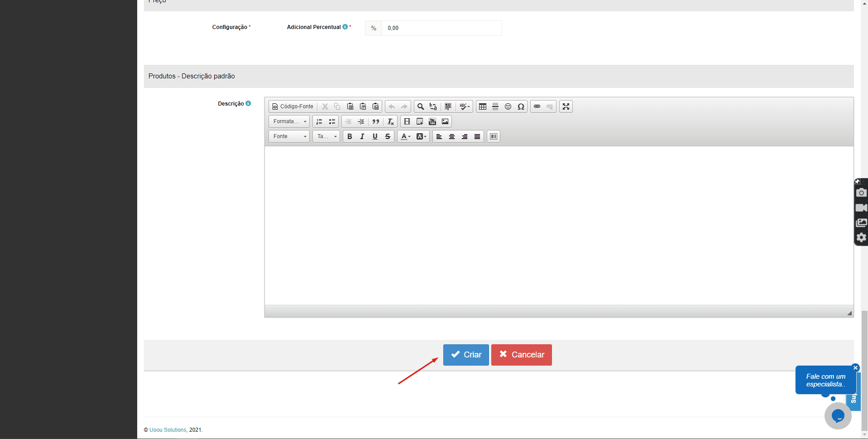
Task: Click the Adicional Percentual input field
Action: (441, 28)
